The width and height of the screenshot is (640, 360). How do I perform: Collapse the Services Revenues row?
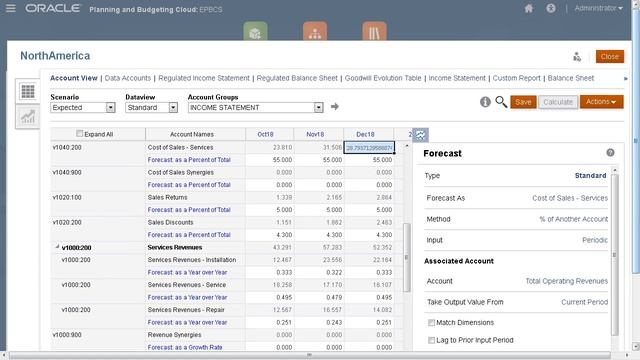[x=57, y=247]
